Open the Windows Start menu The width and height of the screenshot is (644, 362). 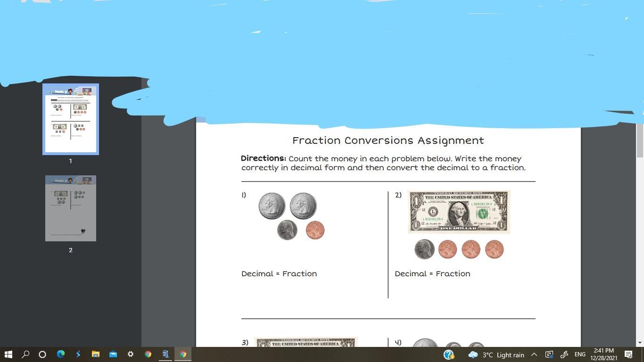coord(8,354)
